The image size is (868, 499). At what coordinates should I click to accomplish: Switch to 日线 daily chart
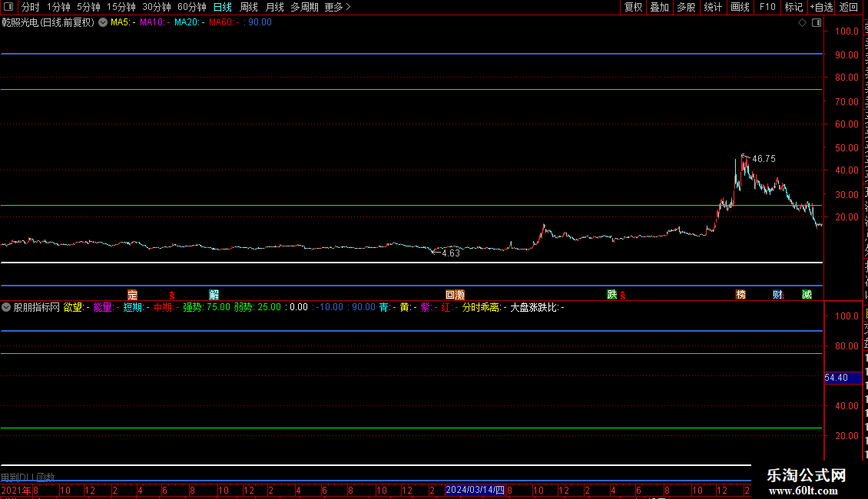tap(223, 7)
